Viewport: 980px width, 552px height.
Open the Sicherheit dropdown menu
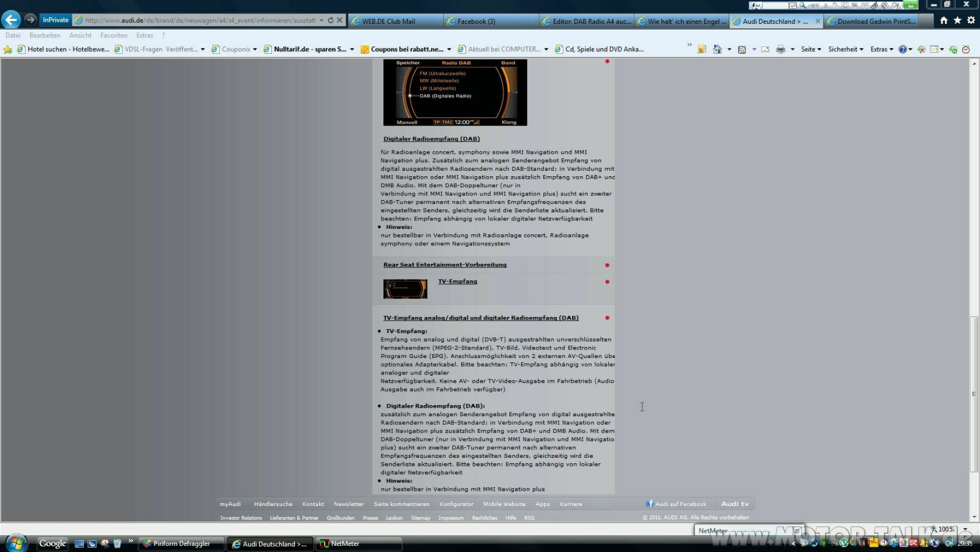click(x=845, y=49)
